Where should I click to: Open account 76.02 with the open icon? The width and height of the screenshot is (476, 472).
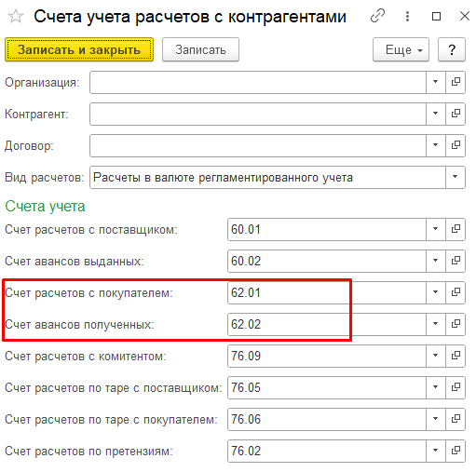point(456,451)
